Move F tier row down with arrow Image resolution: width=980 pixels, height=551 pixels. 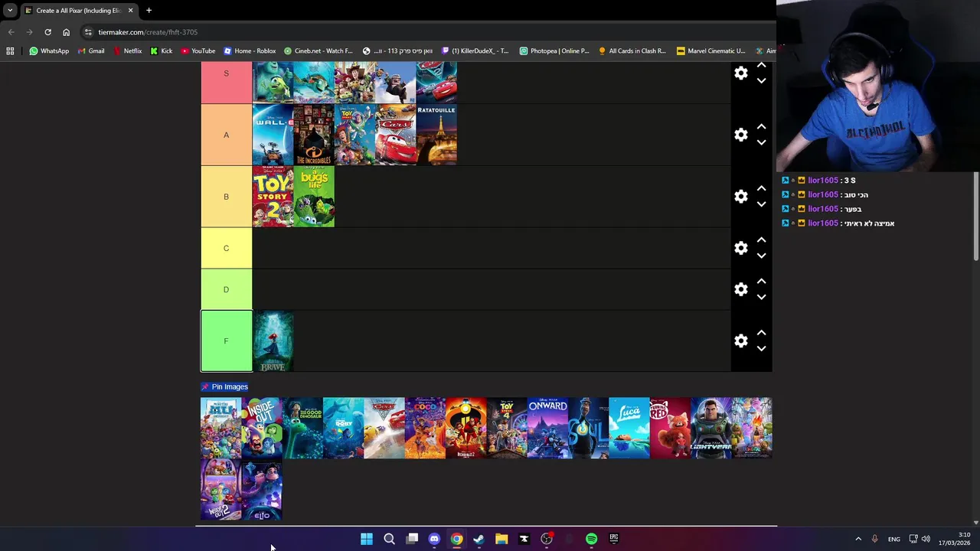761,348
